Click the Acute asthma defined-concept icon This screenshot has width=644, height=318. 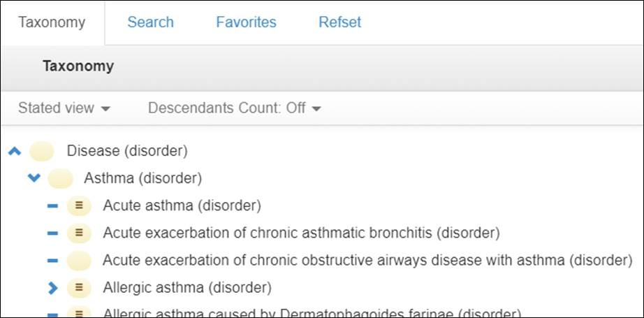[x=79, y=206]
